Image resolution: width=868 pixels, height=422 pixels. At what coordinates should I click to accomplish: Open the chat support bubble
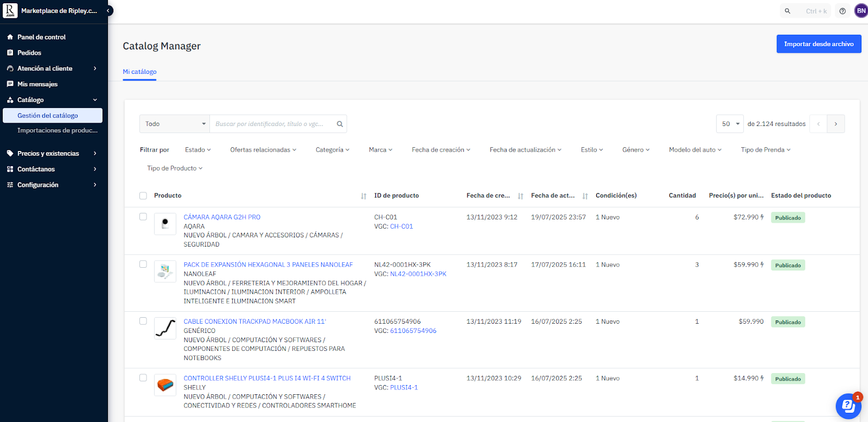pos(848,406)
